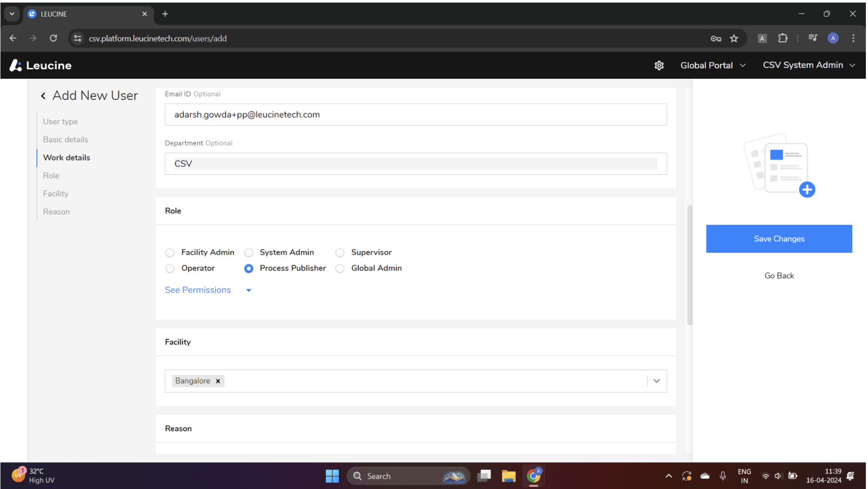Bookmark this page with the star icon
This screenshot has height=489, width=868.
click(x=734, y=38)
